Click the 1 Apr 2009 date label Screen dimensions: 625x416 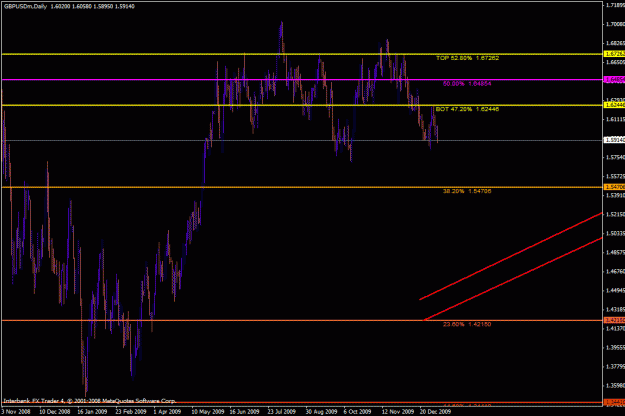(167, 412)
